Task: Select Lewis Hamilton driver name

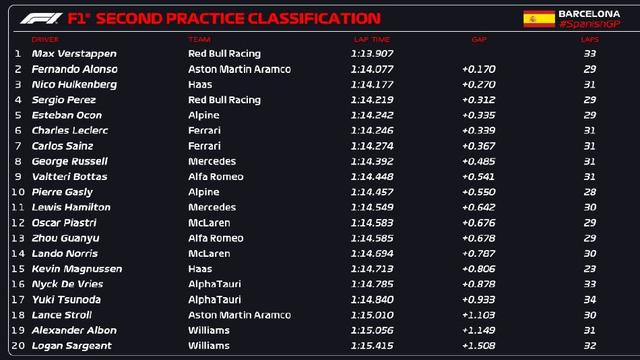Action: [71, 207]
